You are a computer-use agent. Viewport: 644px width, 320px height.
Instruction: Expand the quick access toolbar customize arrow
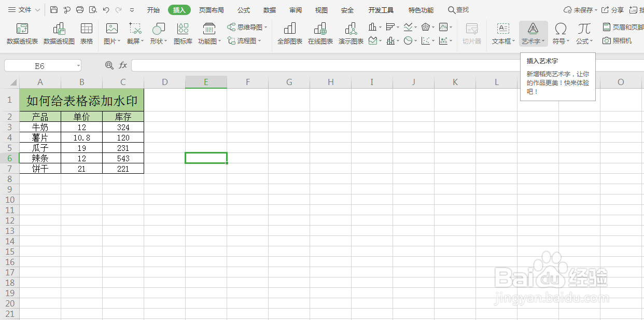pos(132,10)
